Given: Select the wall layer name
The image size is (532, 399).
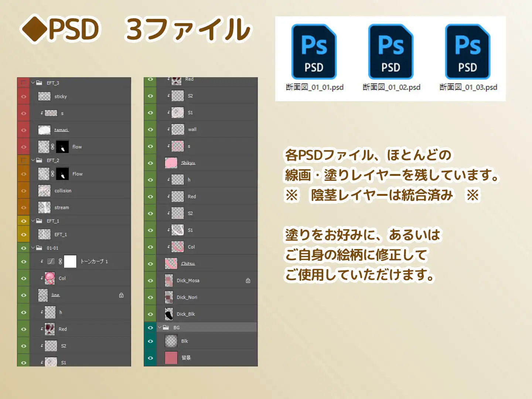Looking at the screenshot, I should [192, 129].
